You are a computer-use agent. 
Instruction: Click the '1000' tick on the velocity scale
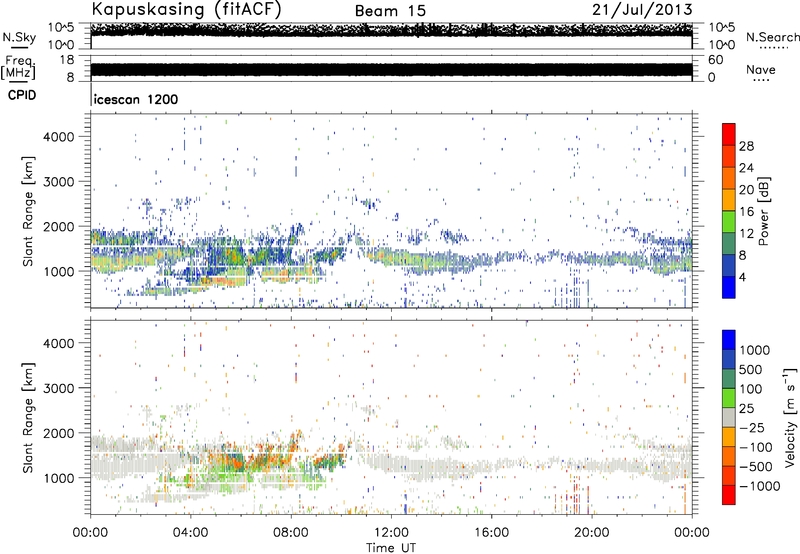click(755, 350)
